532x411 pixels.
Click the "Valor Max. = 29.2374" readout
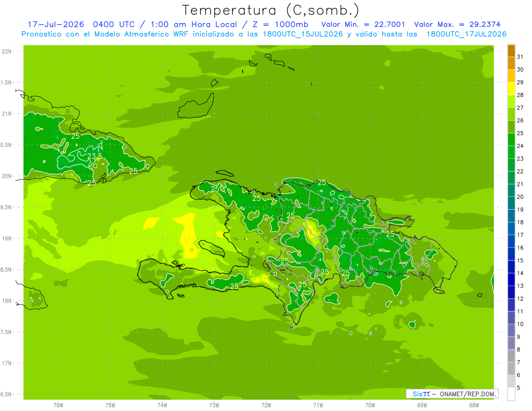(458, 24)
